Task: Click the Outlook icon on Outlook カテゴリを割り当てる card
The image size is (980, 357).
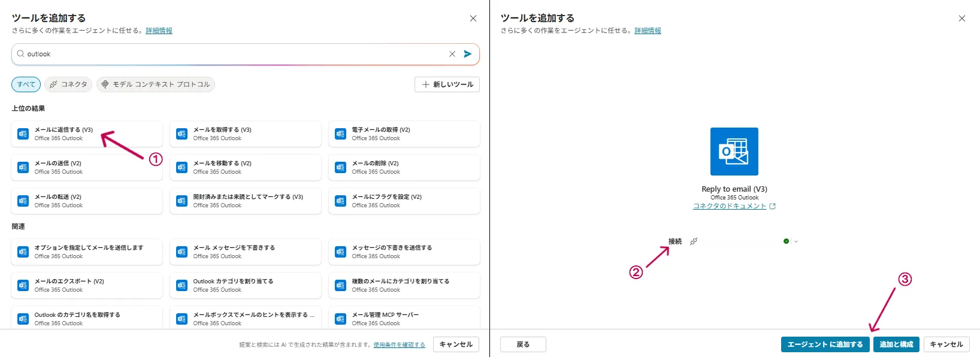Action: click(182, 286)
